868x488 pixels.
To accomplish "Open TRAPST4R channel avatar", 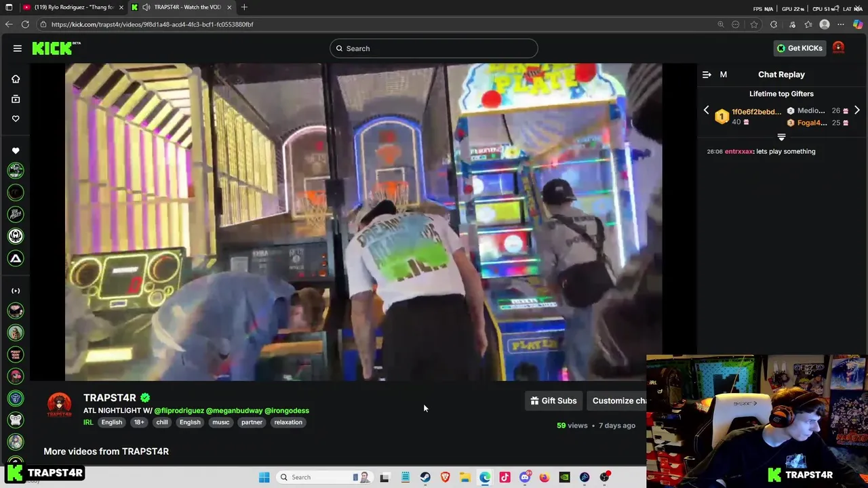I will coord(59,405).
